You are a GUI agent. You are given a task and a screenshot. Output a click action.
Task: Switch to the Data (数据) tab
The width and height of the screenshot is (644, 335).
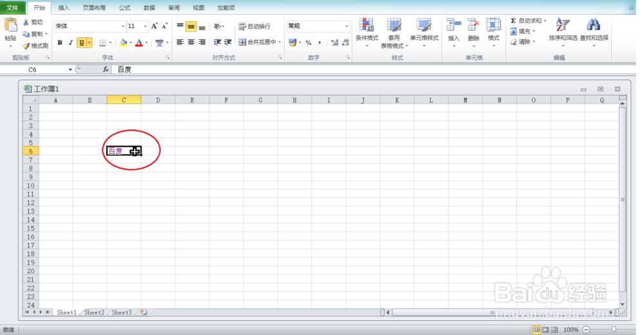pyautogui.click(x=149, y=8)
